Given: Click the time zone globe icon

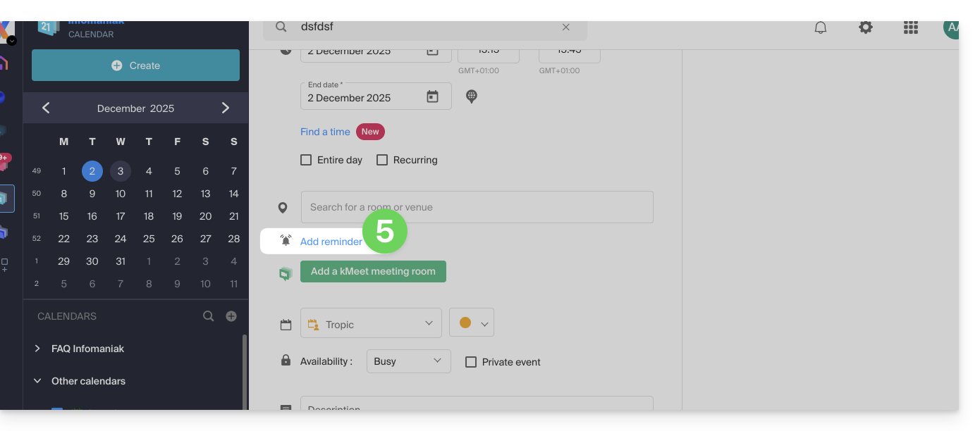Looking at the screenshot, I should point(472,96).
